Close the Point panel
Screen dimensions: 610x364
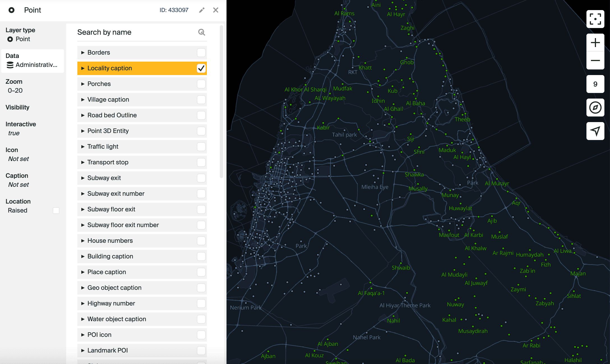click(x=216, y=10)
